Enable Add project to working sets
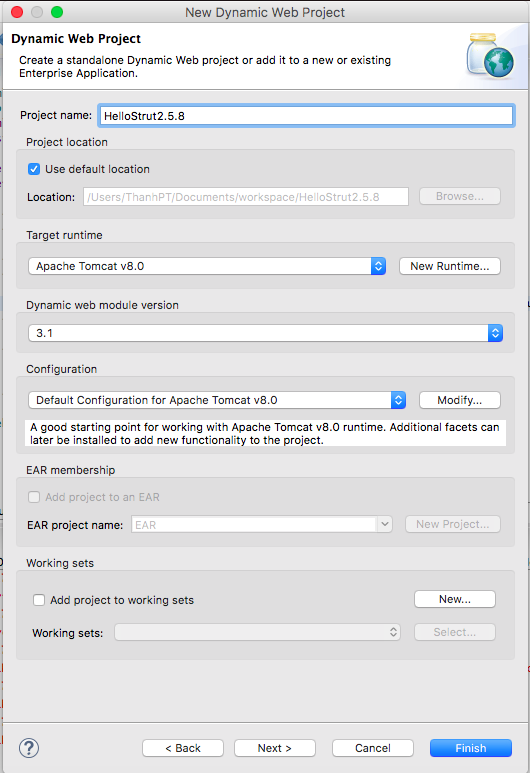530x773 pixels. pos(39,600)
